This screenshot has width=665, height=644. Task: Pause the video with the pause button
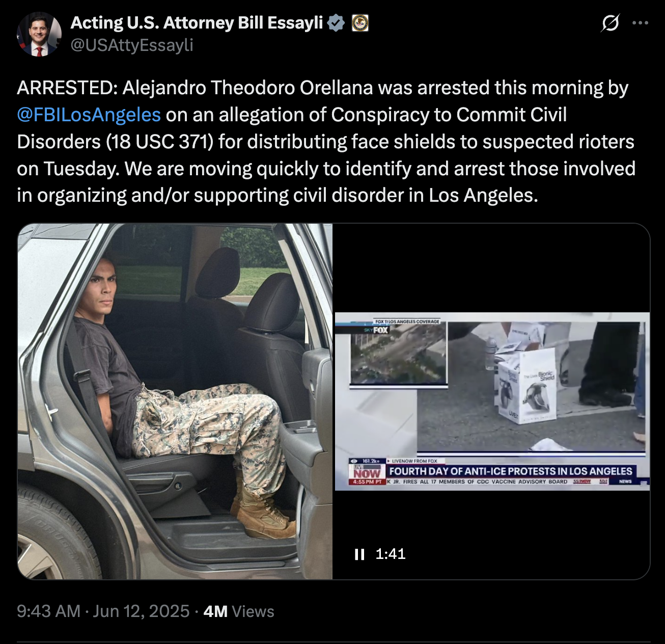click(x=359, y=554)
